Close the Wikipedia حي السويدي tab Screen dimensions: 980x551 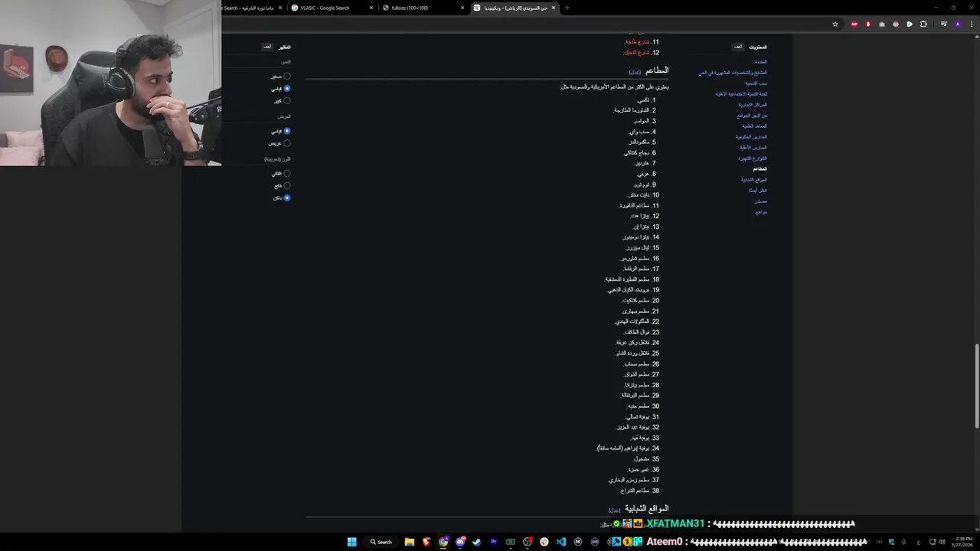(554, 8)
